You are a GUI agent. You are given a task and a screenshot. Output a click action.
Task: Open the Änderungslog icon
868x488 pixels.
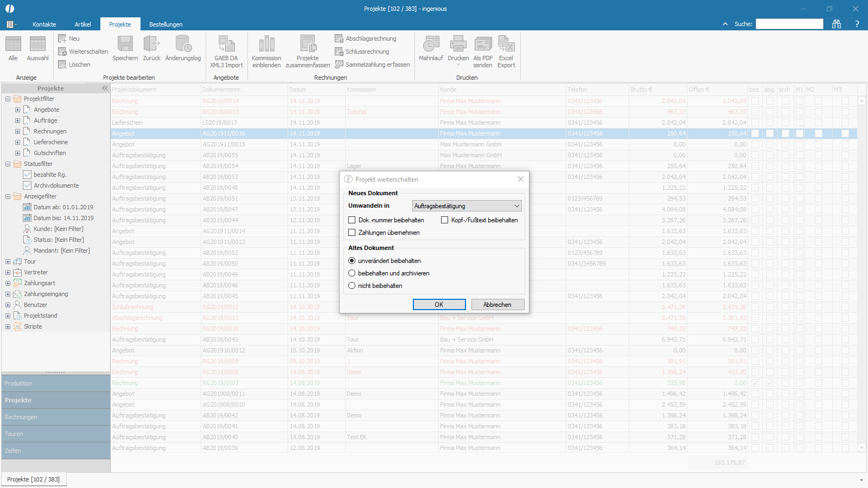[183, 44]
